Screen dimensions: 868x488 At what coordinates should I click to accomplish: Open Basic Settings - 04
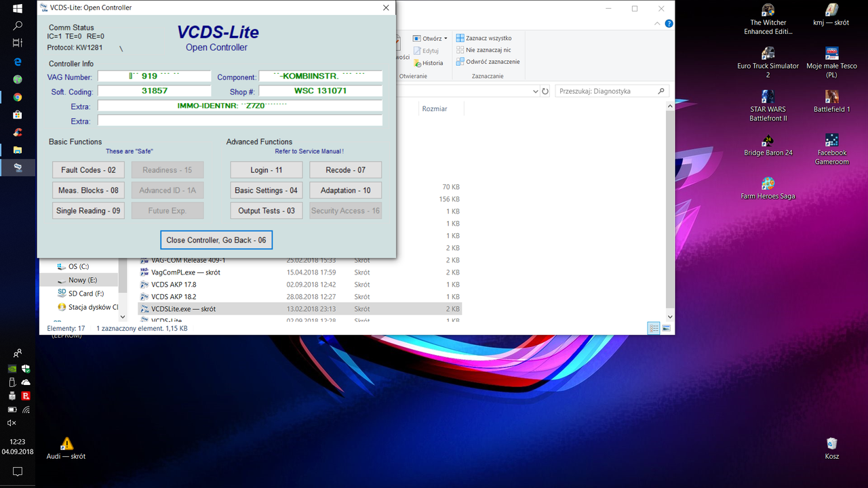click(x=267, y=190)
